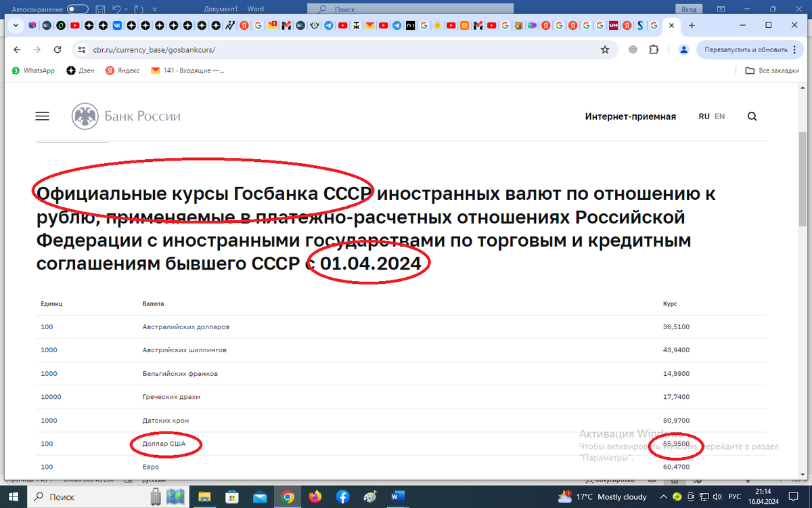The image size is (812, 508).
Task: Click the Валюта column header
Action: [x=153, y=304]
